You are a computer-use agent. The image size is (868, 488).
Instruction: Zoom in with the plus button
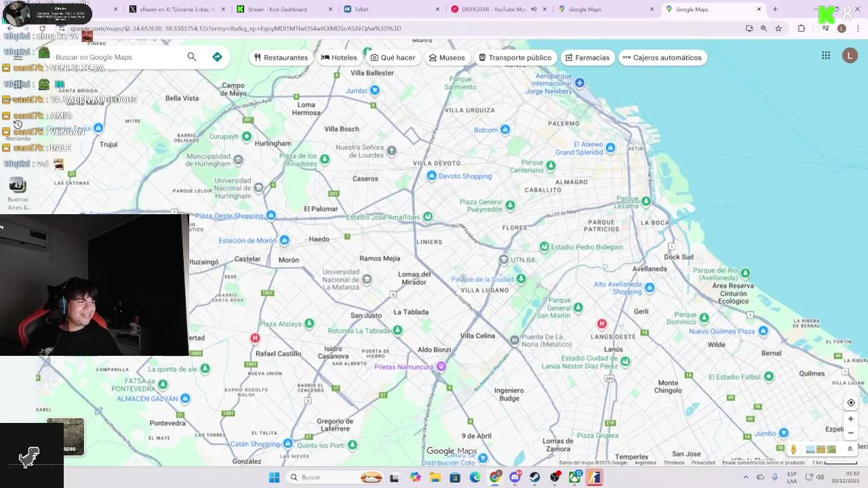tap(851, 419)
